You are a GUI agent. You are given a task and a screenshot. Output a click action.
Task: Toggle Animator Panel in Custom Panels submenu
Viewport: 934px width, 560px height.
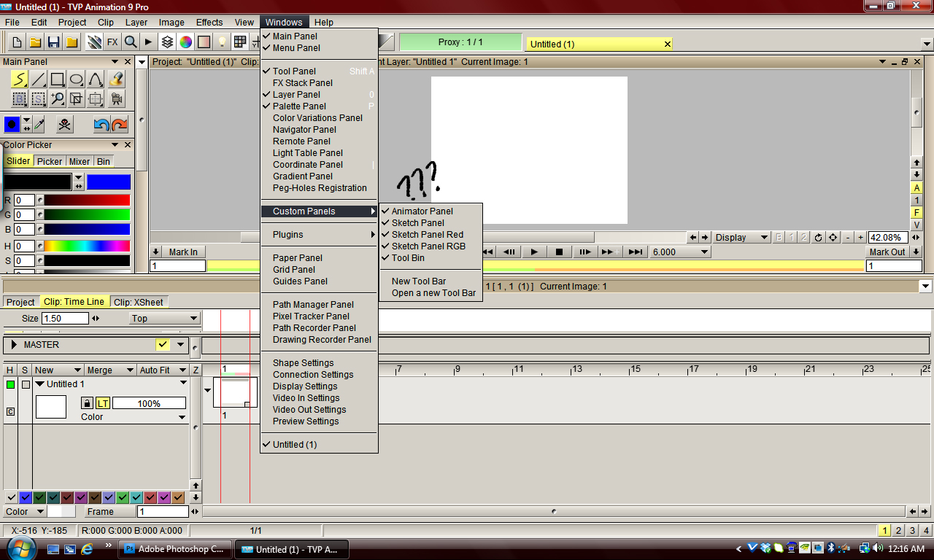(431, 211)
